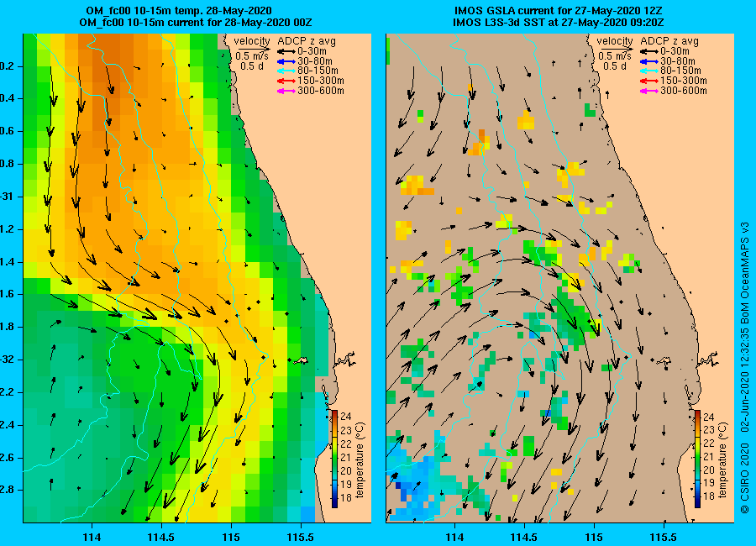Click vertical CSIRO 2020 BoM OceanMAPS v3 credit
Image resolution: width=756 pixels, height=546 pixels.
click(745, 368)
